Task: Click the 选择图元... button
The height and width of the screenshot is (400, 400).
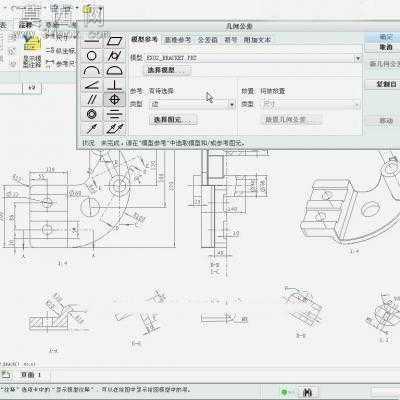Action: click(174, 119)
